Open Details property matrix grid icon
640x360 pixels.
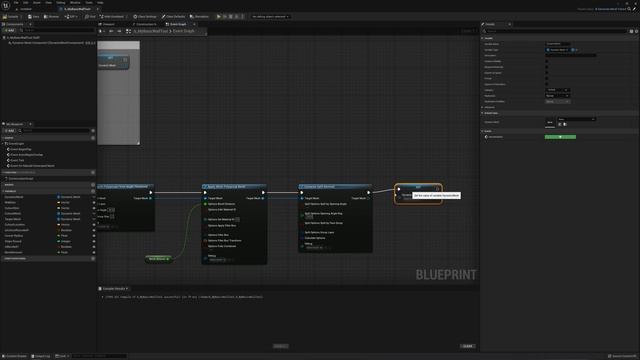tap(631, 31)
